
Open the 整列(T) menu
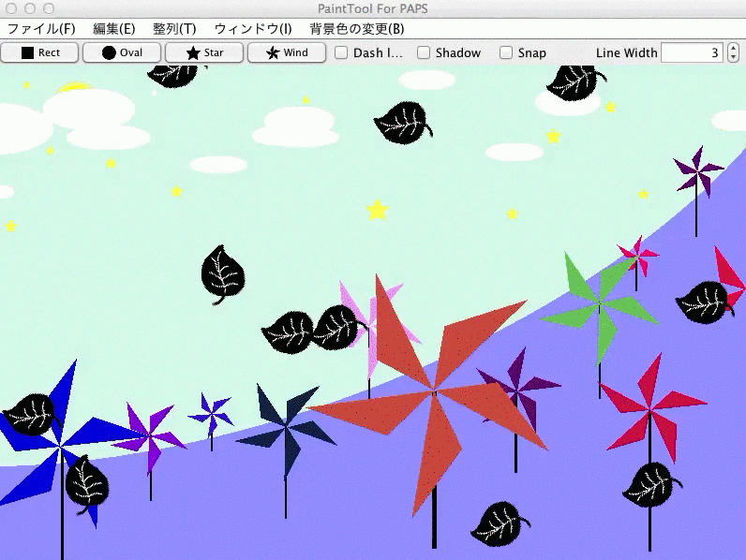pyautogui.click(x=174, y=28)
